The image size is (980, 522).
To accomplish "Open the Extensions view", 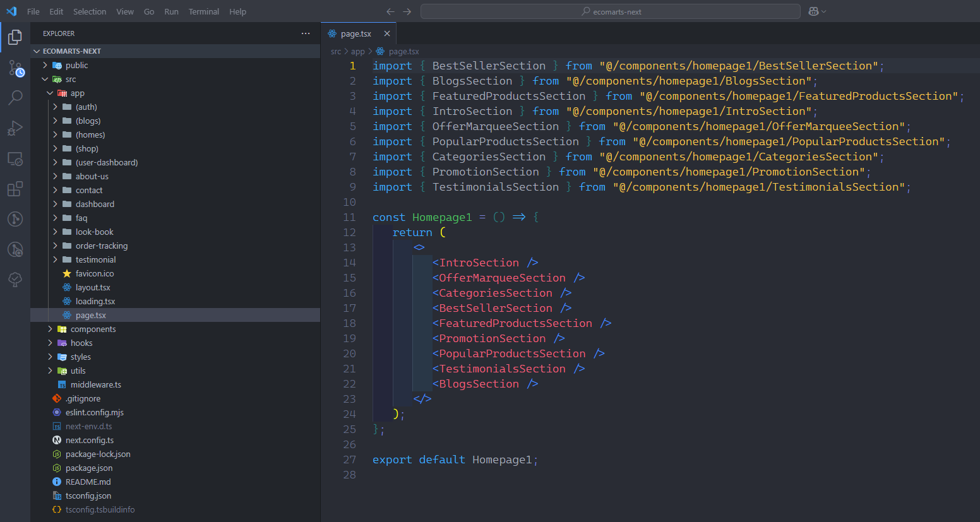I will (x=15, y=189).
